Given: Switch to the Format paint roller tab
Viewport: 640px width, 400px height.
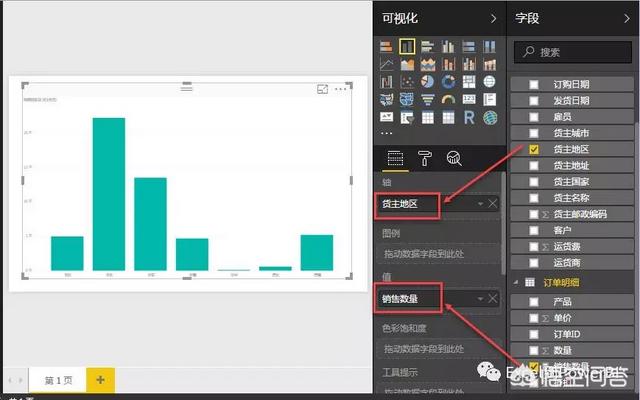Looking at the screenshot, I should (425, 158).
